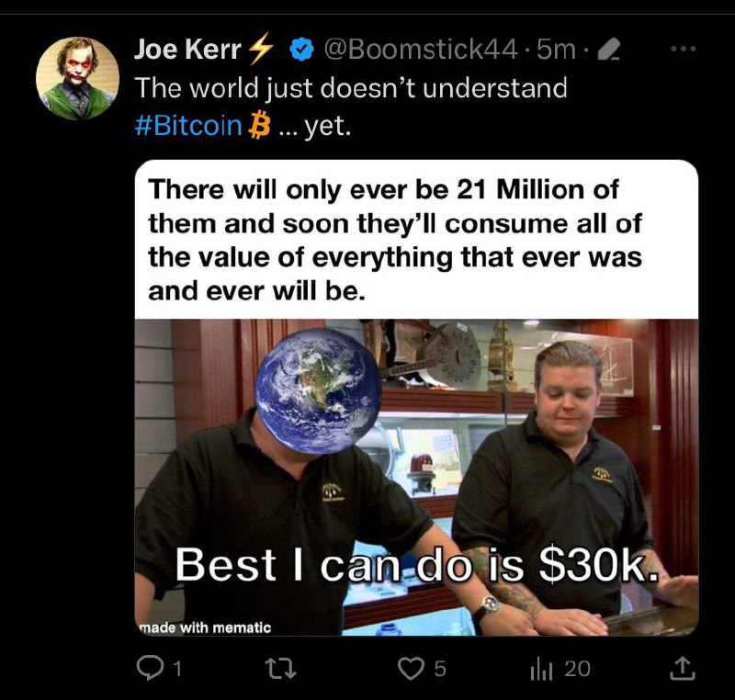Tap the retweet arrows icon
This screenshot has height=700, width=735.
280,669
